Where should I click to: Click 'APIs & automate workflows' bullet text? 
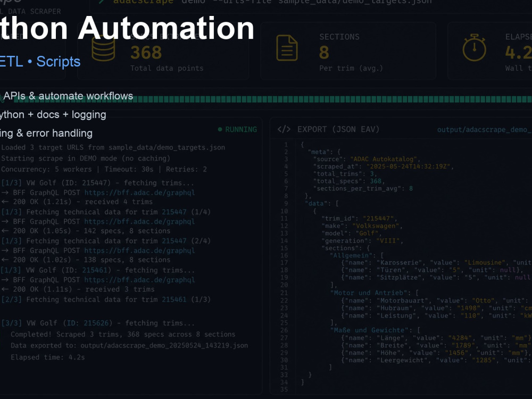[x=68, y=96]
